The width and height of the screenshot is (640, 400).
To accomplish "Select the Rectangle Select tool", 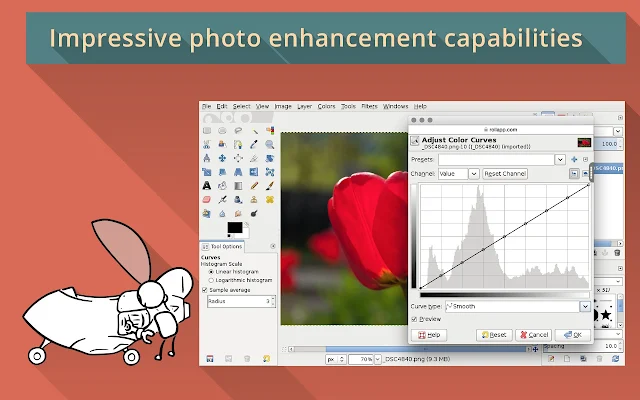I will (207, 131).
